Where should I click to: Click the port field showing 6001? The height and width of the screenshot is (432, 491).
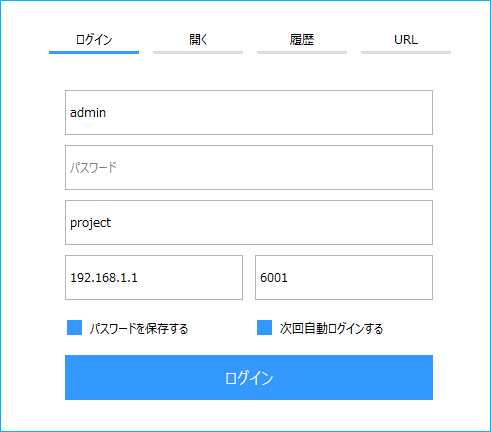[x=344, y=277]
